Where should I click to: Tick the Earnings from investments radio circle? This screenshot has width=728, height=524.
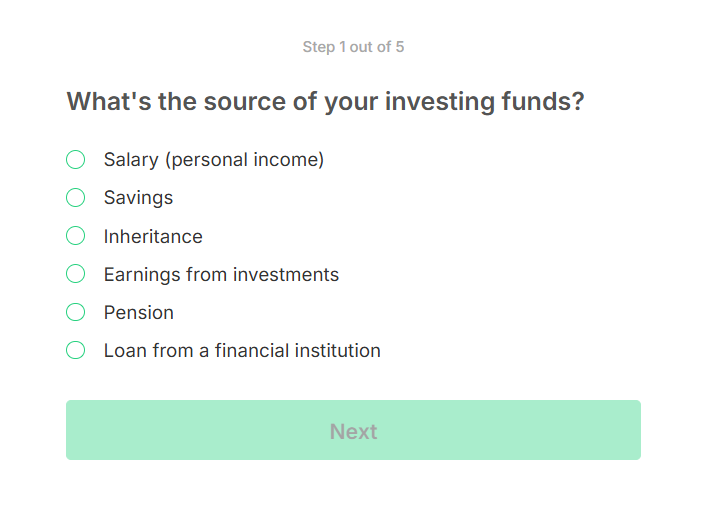click(x=75, y=274)
